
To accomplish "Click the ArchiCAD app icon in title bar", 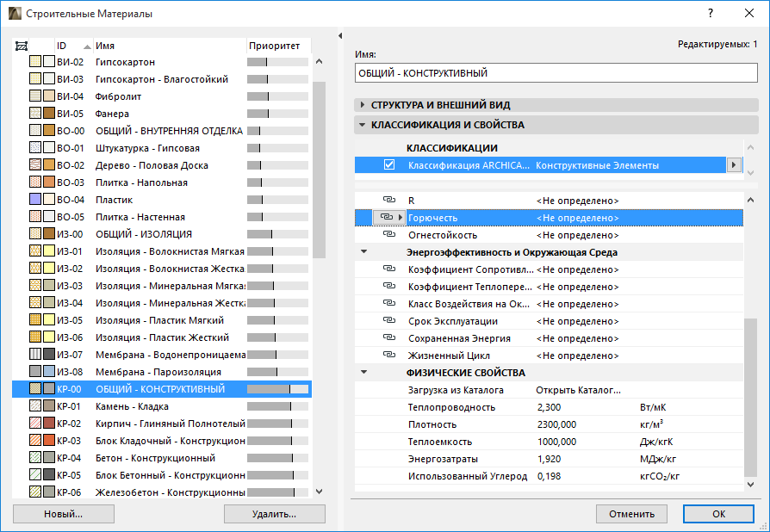I will (15, 13).
